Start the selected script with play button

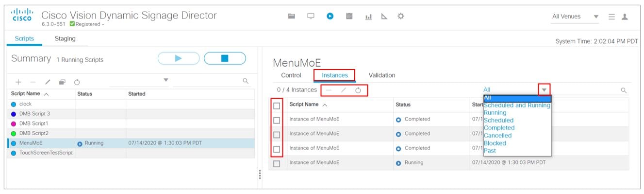[x=178, y=58]
